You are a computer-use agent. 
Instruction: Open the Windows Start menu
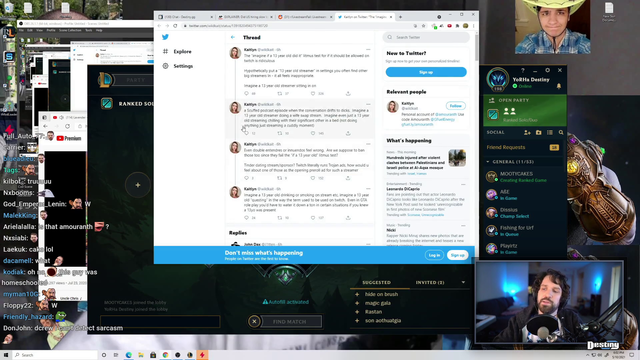6,355
